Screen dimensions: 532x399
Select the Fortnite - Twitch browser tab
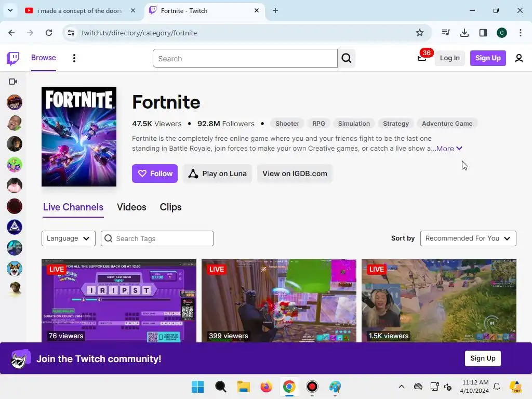204,10
